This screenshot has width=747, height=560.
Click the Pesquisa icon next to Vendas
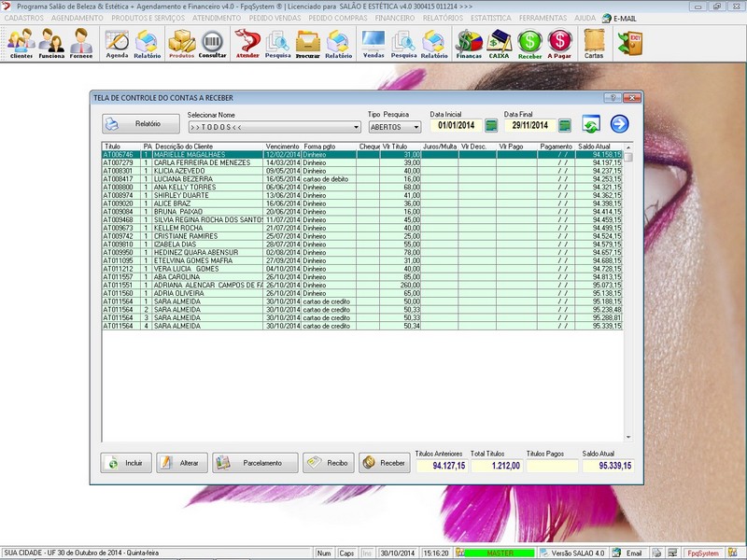(x=404, y=43)
